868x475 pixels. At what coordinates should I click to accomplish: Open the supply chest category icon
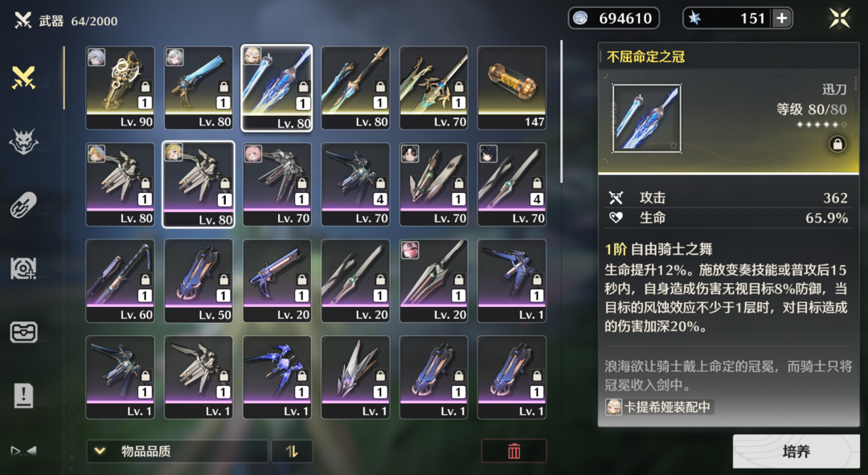tap(24, 333)
